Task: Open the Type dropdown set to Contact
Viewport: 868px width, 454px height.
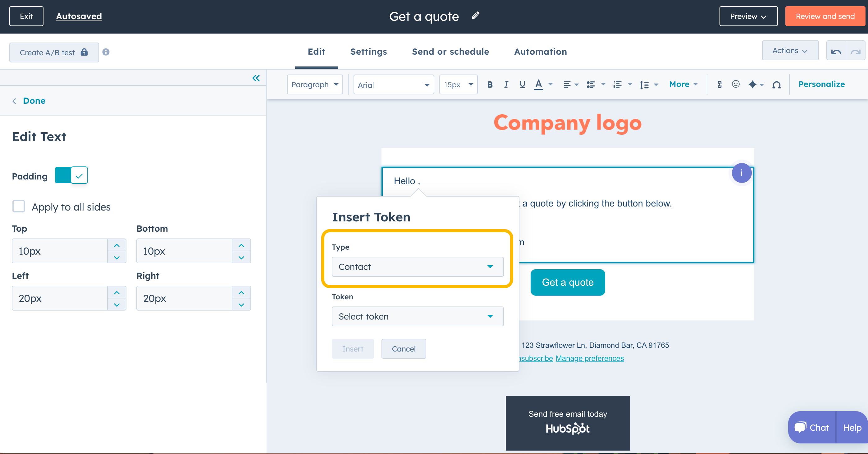Action: [x=417, y=267]
